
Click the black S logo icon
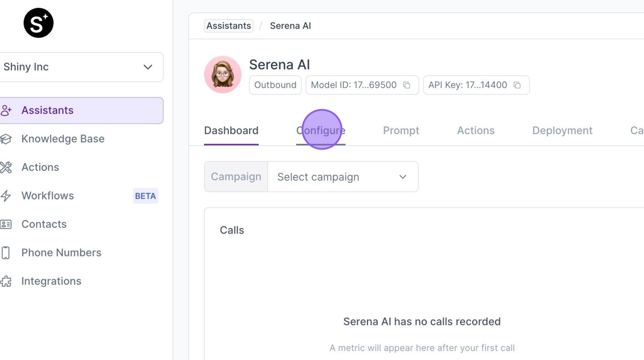pos(38,23)
